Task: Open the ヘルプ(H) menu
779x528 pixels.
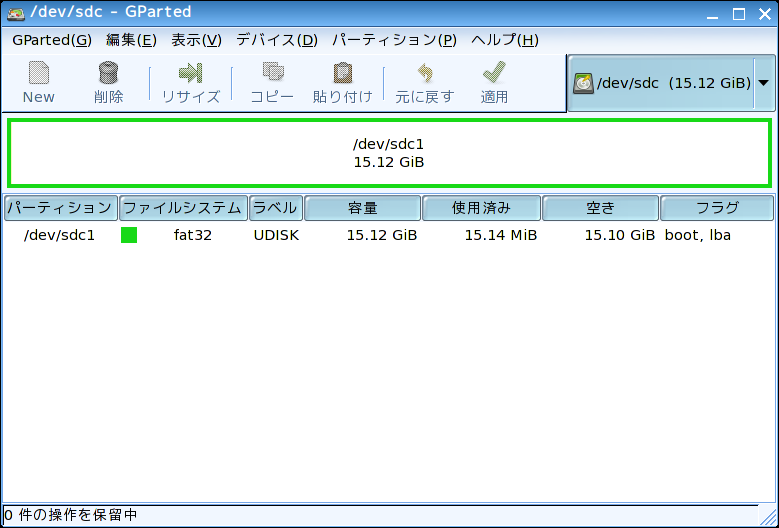Action: [504, 40]
